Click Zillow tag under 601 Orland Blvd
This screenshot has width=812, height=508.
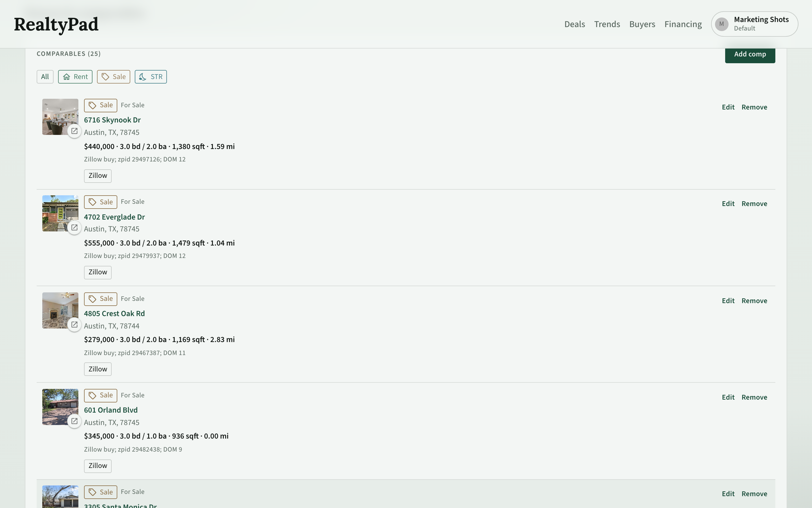pos(98,466)
